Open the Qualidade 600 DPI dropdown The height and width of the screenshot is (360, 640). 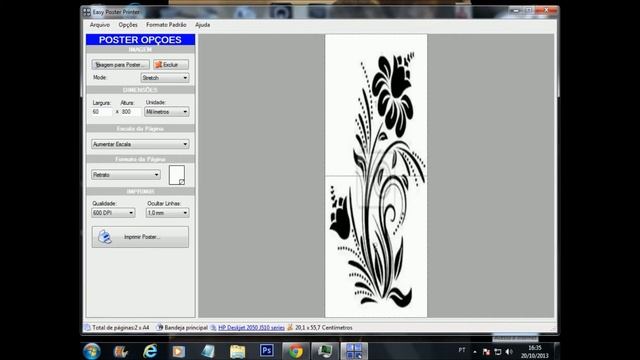coord(113,213)
